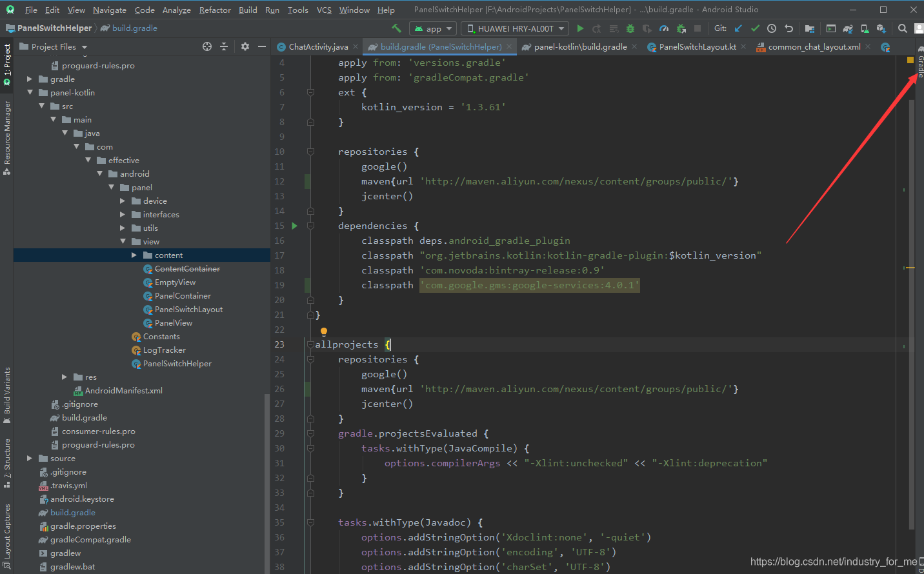Click Git Update Project blue arrow
This screenshot has width=924, height=574.
click(738, 28)
